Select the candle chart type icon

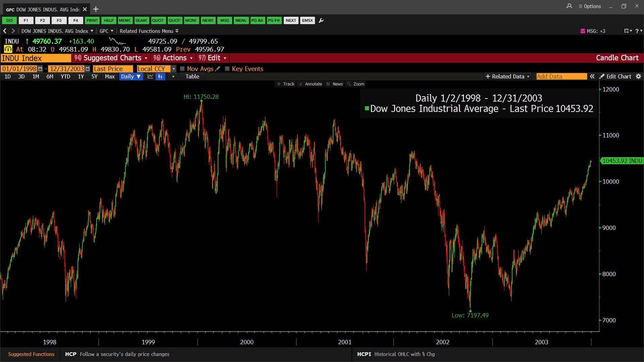click(x=160, y=76)
